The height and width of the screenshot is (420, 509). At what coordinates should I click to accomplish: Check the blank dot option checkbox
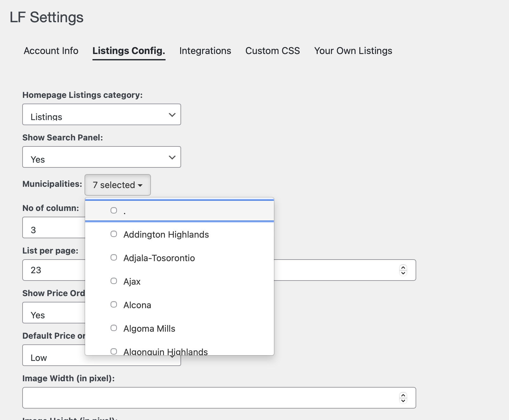pos(114,211)
